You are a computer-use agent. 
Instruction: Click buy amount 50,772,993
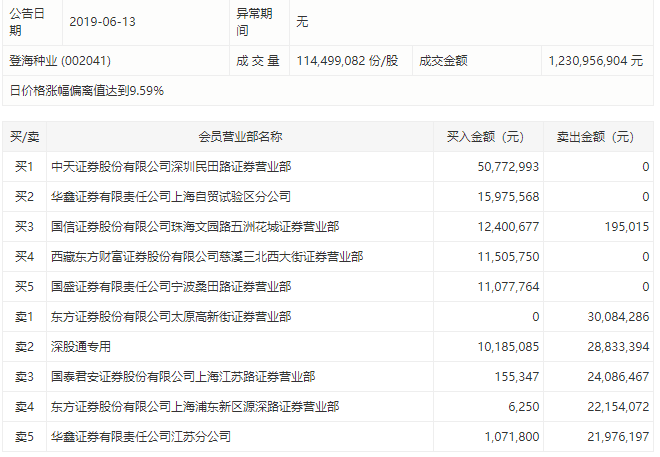click(x=508, y=167)
